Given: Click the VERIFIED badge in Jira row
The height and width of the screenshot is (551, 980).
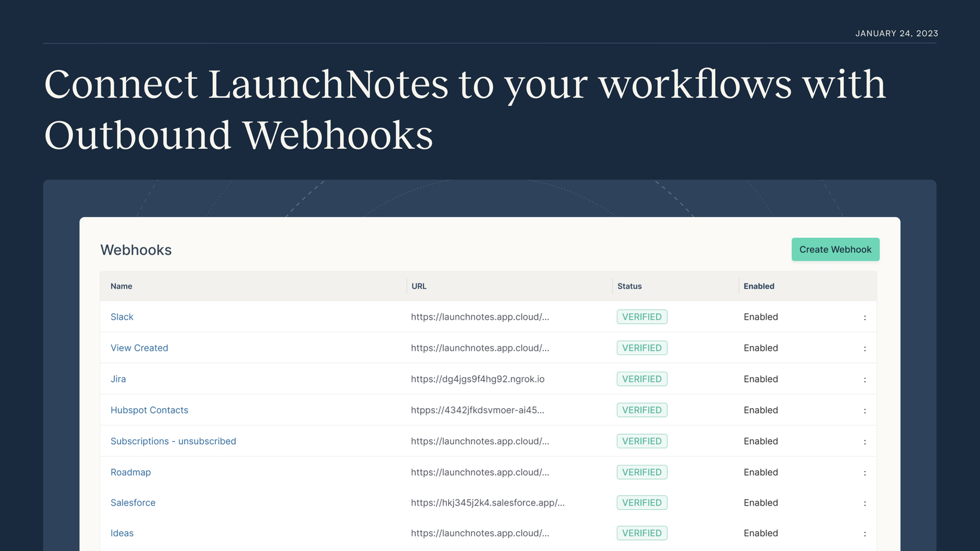Looking at the screenshot, I should click(x=642, y=379).
